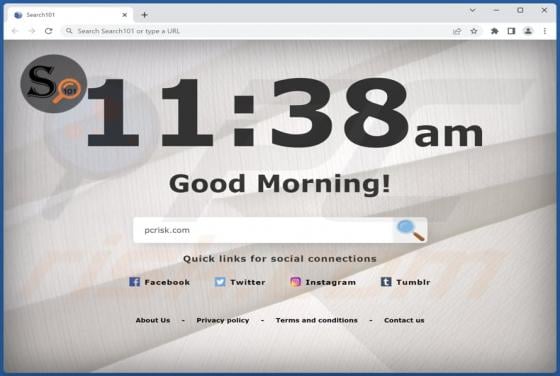The height and width of the screenshot is (376, 560).
Task: Open the Facebook quick link
Action: (160, 282)
